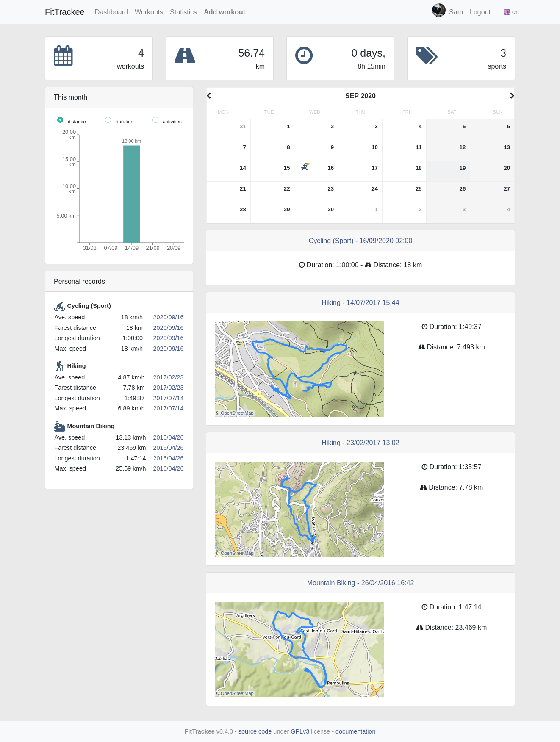Click Mountain Biking icon in Personal records
Image resolution: width=560 pixels, height=742 pixels.
tap(59, 426)
